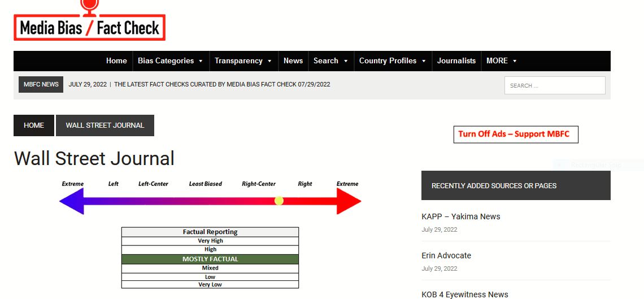Click the Mixed rating row
Viewport: 644px width, 299px height.
210,268
